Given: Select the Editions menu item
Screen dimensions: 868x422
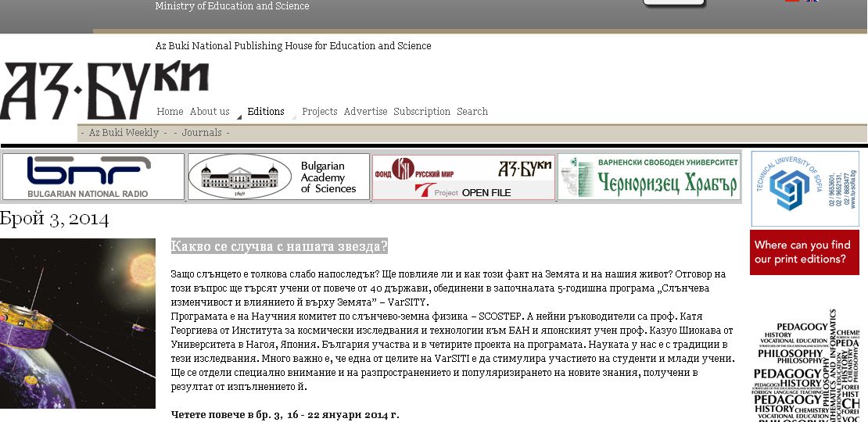Looking at the screenshot, I should (266, 111).
